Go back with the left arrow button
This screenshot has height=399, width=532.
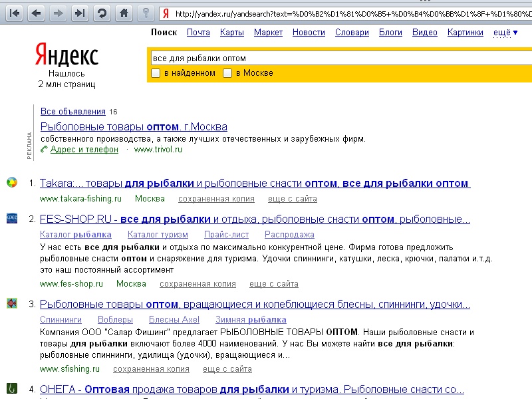[36, 13]
